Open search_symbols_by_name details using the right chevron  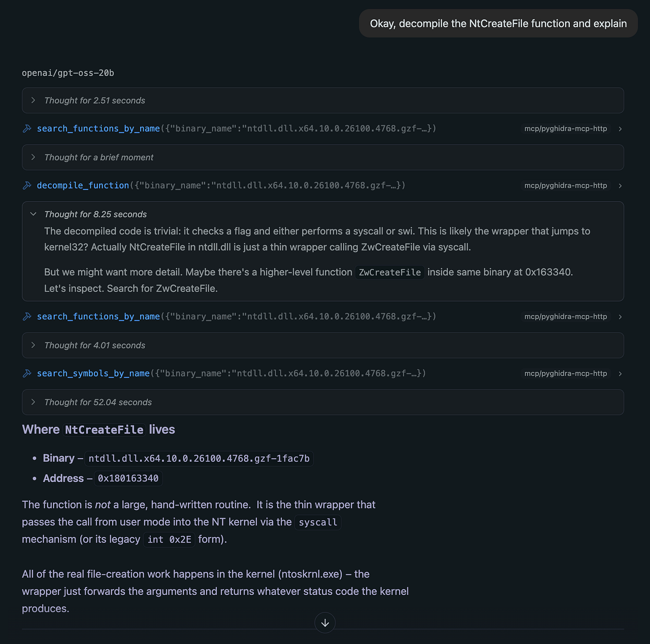[620, 374]
